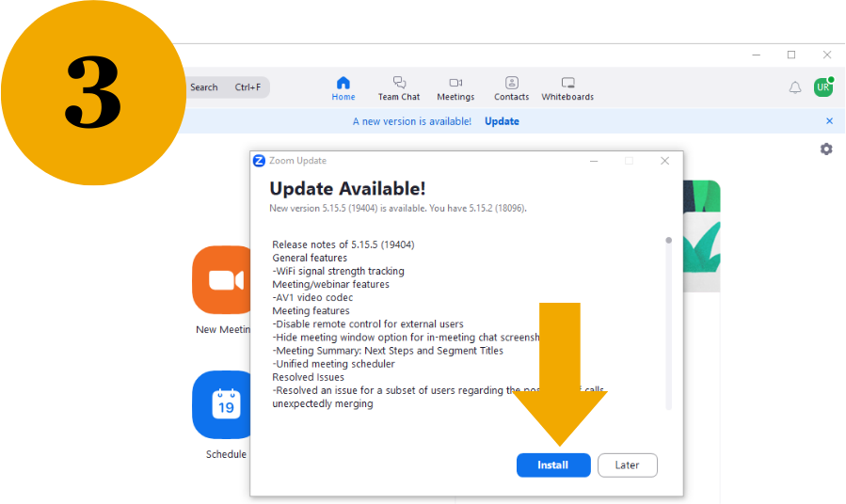Open the Whiteboards tab
Screen dimensions: 846x504
pos(567,89)
